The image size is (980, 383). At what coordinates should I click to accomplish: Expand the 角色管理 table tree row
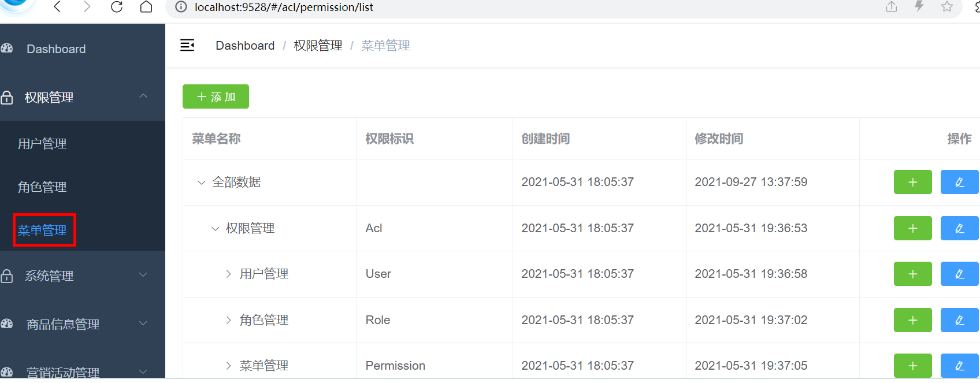click(x=229, y=320)
